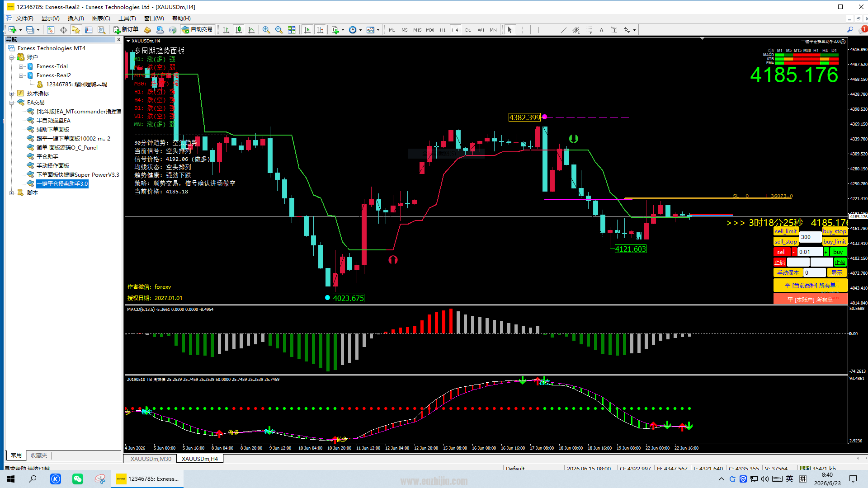The image size is (868, 488).
Task: Toggle the Navigator star-folder icon
Action: 76,30
